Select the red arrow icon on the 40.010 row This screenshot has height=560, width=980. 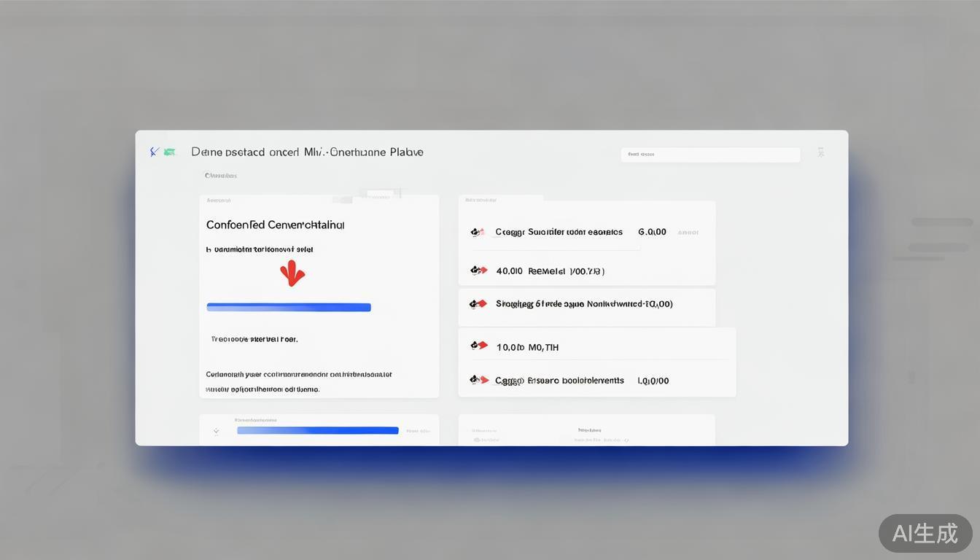pos(478,270)
